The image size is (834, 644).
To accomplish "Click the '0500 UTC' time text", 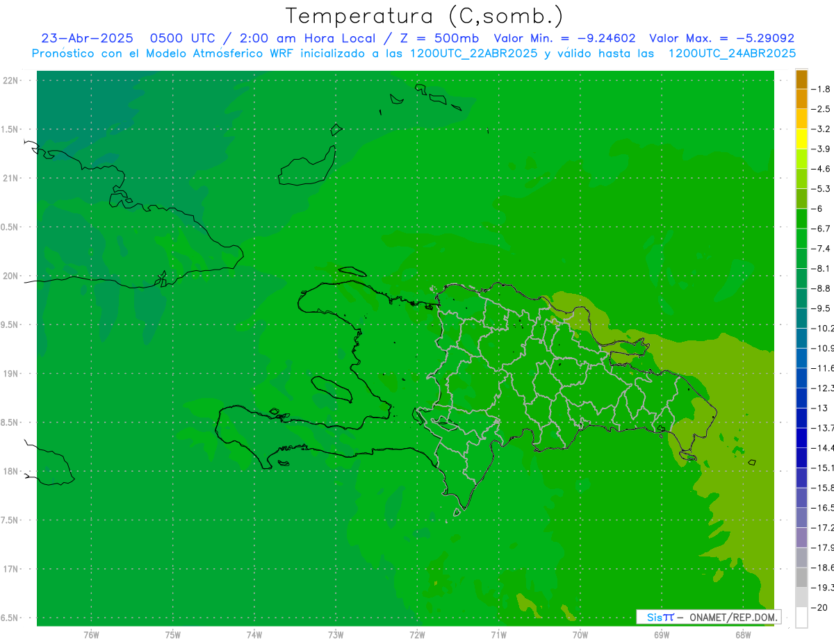I will (183, 38).
